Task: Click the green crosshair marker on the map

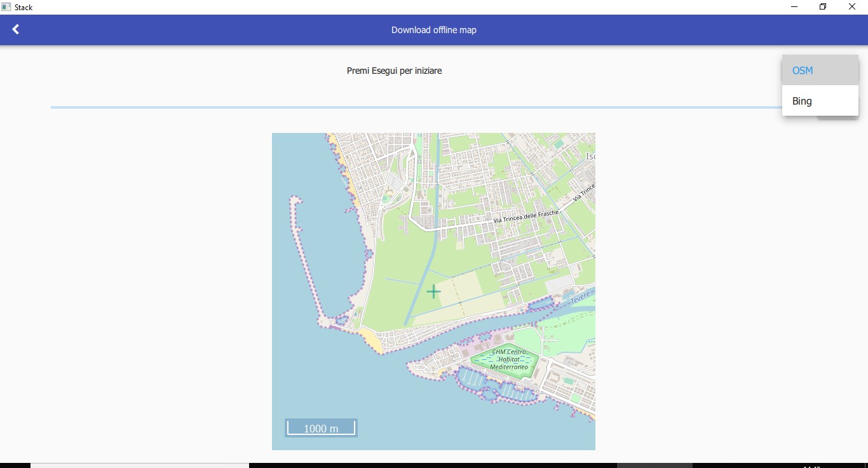Action: tap(433, 292)
